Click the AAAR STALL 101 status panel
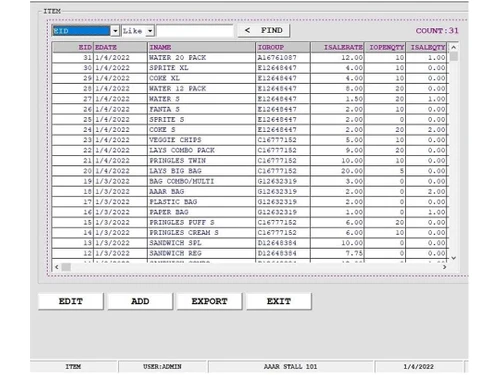The image size is (500, 375). 290,367
